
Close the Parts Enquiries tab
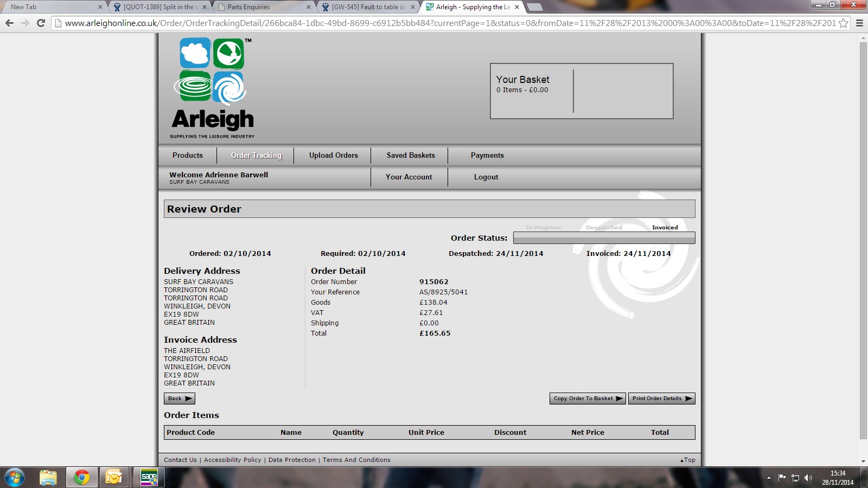tap(309, 7)
